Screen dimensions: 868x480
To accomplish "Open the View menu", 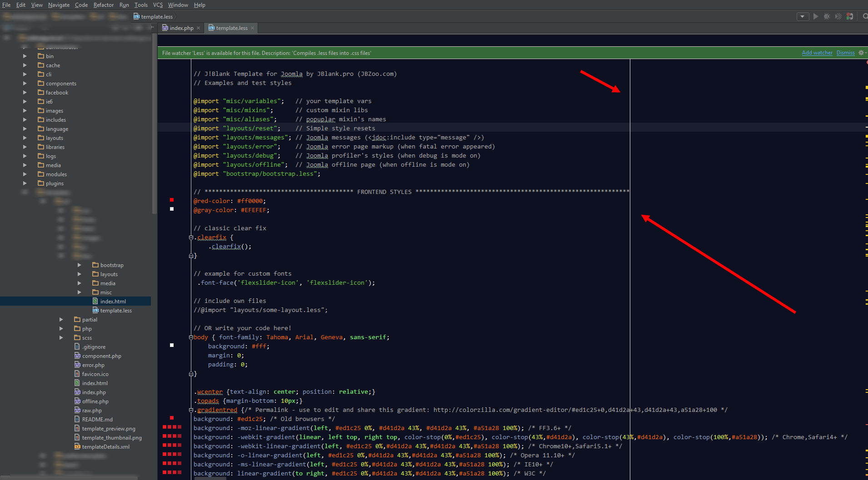I will coord(37,5).
